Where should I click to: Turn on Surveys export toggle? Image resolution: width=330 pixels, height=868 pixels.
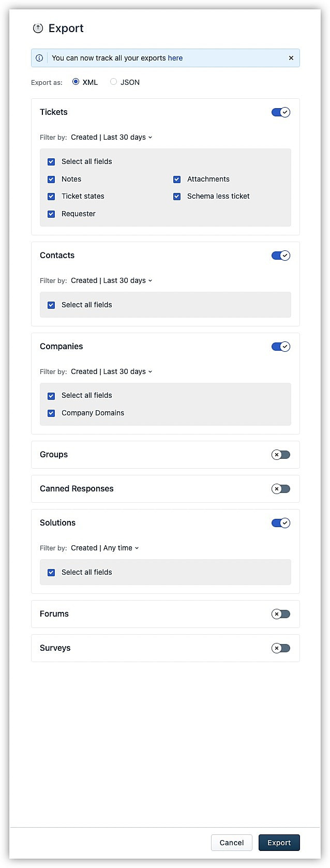(281, 648)
